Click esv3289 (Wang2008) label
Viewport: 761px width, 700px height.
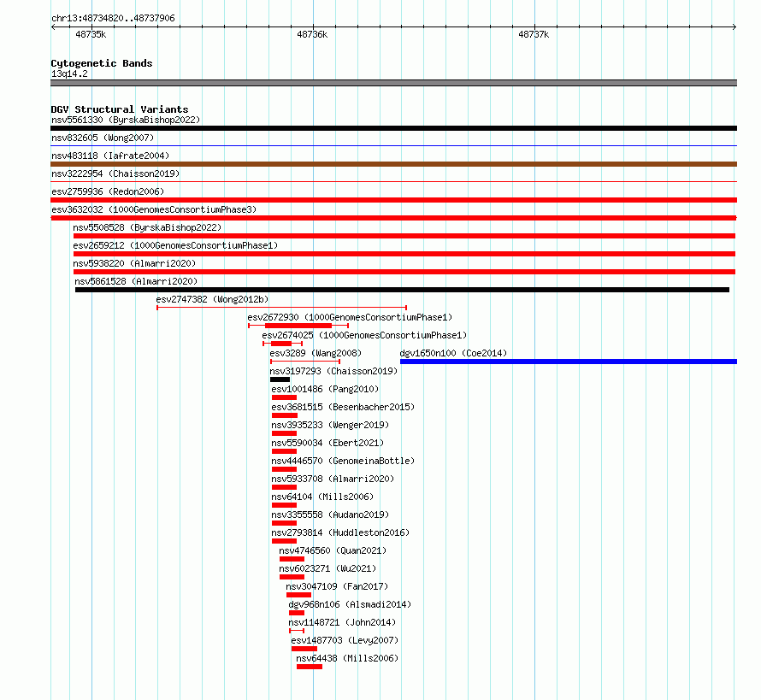pos(316,353)
